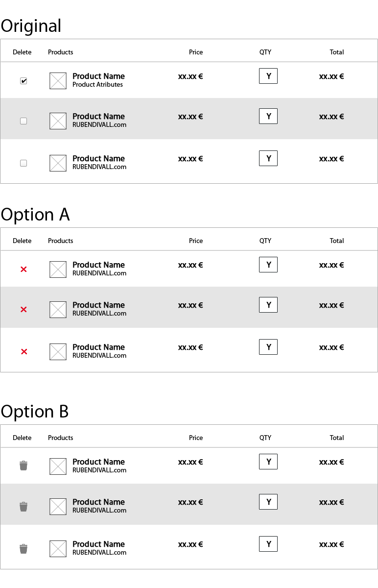Open Product Name link with Product Atributes
The width and height of the screenshot is (378, 588).
pos(98,76)
